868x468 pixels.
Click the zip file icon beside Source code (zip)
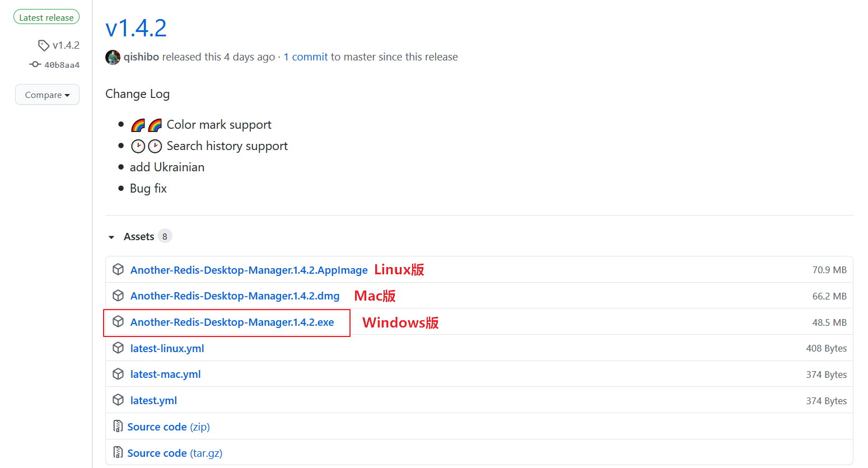coord(118,427)
